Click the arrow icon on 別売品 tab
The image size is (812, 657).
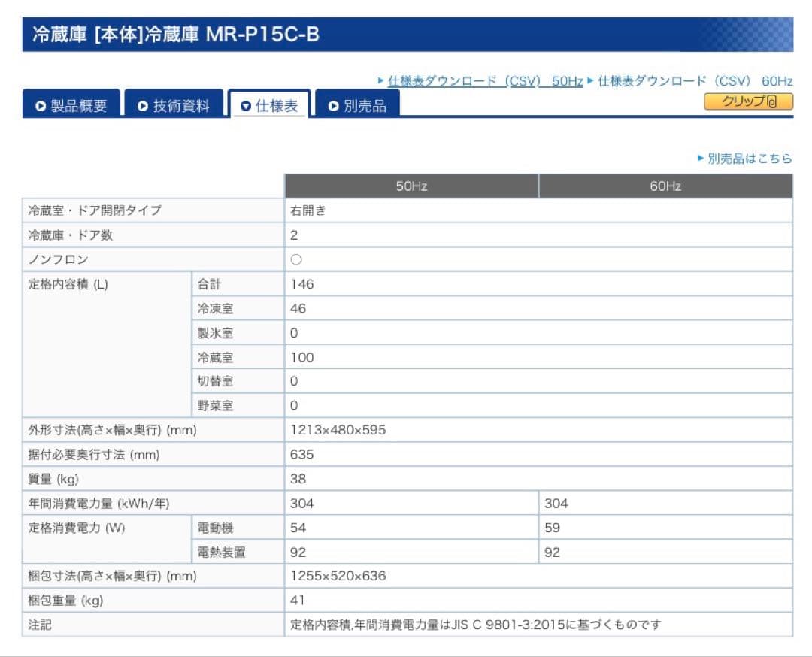click(x=334, y=107)
